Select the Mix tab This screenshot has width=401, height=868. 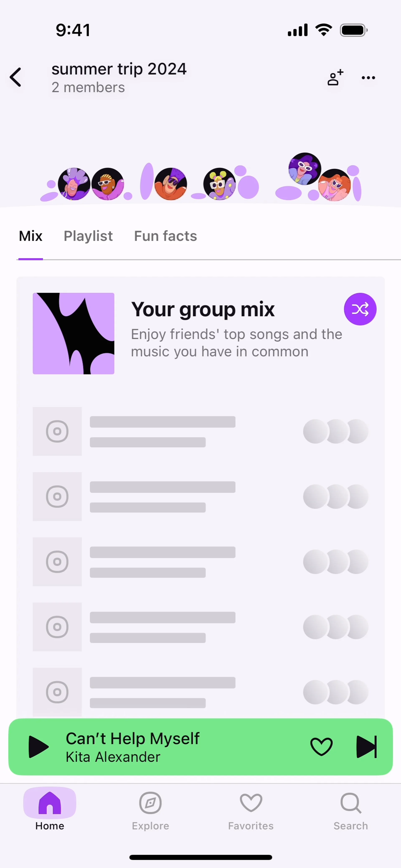coord(31,236)
